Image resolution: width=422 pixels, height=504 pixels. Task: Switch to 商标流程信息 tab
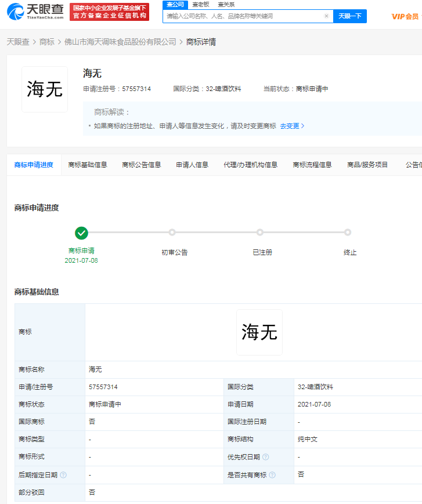pyautogui.click(x=312, y=165)
